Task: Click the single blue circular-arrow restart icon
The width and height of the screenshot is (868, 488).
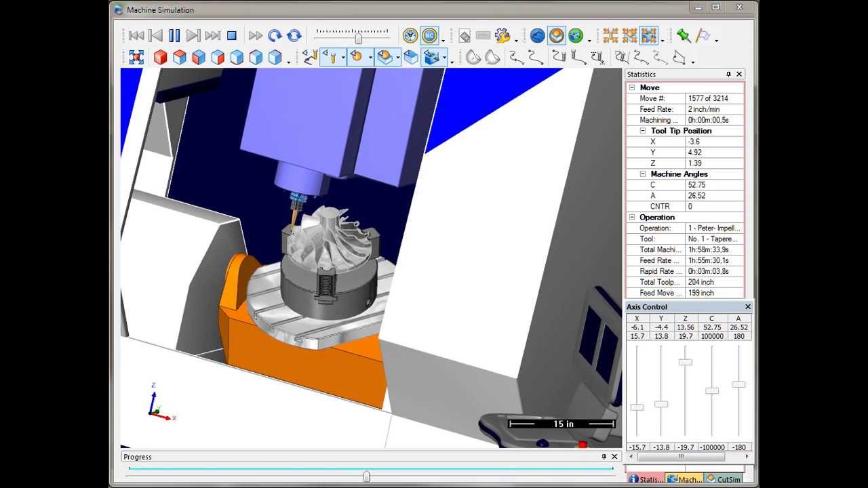Action: pos(275,35)
